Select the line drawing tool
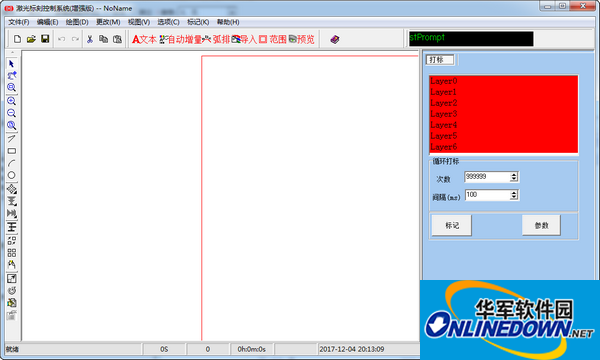Image resolution: width=600 pixels, height=360 pixels. pyautogui.click(x=11, y=139)
